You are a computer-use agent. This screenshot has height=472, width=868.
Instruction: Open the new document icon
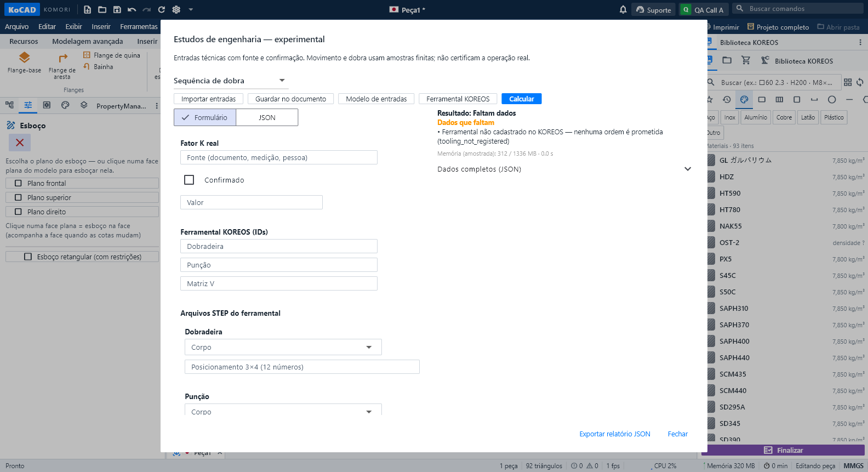pyautogui.click(x=87, y=9)
